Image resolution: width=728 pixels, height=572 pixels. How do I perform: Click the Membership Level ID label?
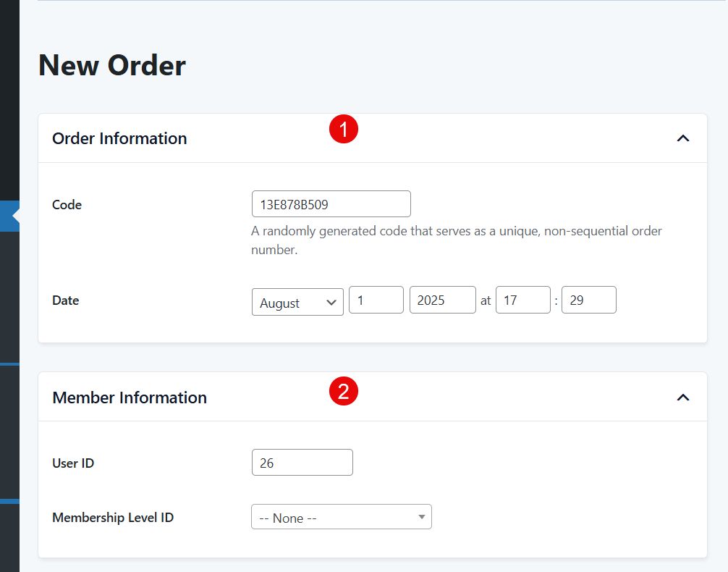pyautogui.click(x=113, y=518)
